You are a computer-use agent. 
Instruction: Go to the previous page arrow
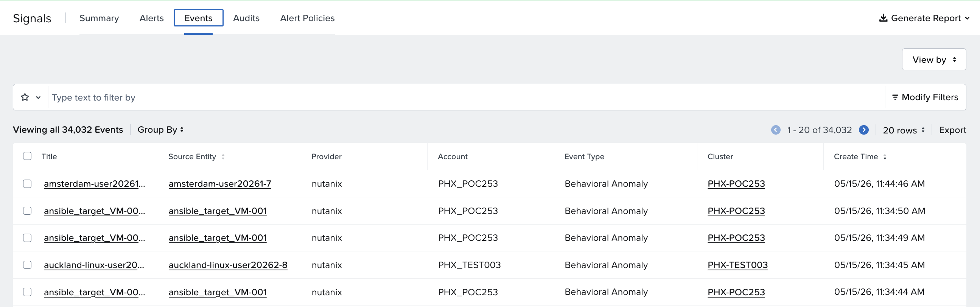(x=776, y=130)
